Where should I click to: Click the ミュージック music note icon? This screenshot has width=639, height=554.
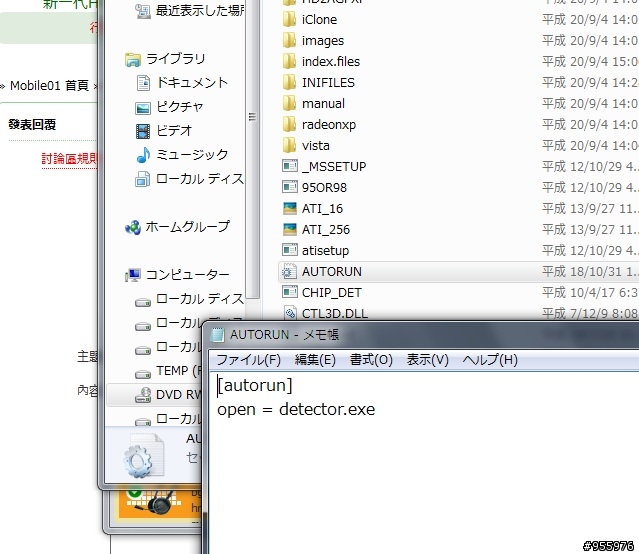(143, 155)
